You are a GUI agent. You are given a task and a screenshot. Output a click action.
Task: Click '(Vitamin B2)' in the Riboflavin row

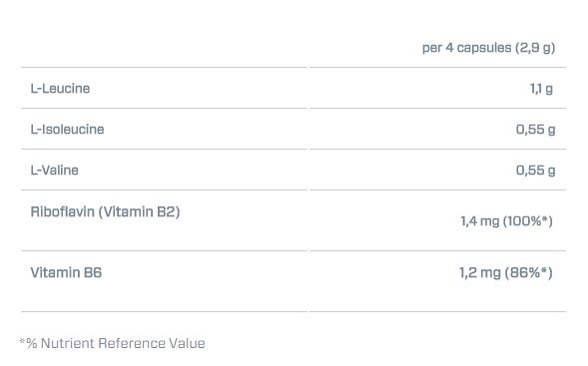click(139, 211)
